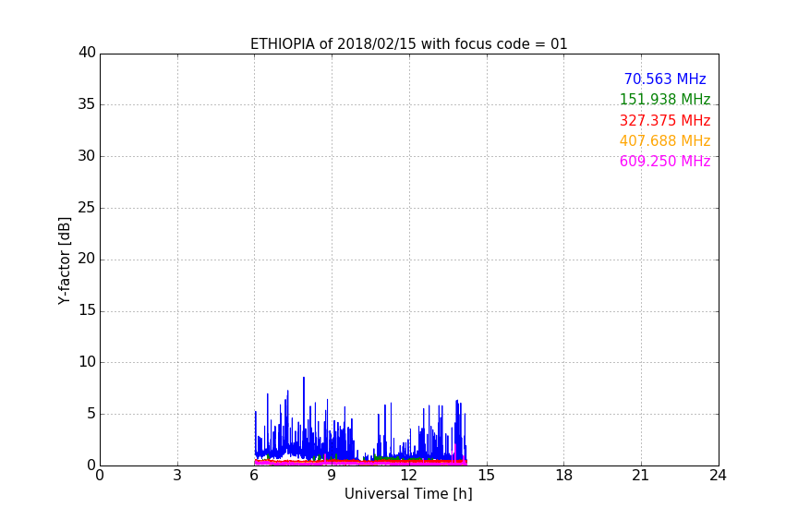Click y-axis tick value '15'
Screen dimensions: 798x532
(x=87, y=310)
